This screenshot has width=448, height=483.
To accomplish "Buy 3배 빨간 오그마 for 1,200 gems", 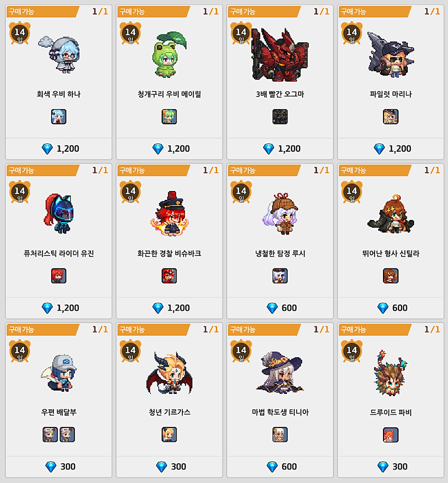I will (280, 149).
